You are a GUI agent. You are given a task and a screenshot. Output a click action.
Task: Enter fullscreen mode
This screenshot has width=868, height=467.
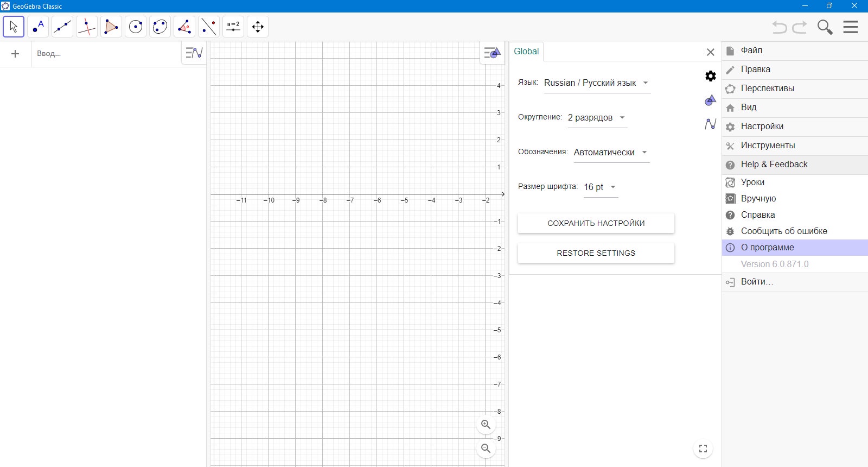[703, 449]
